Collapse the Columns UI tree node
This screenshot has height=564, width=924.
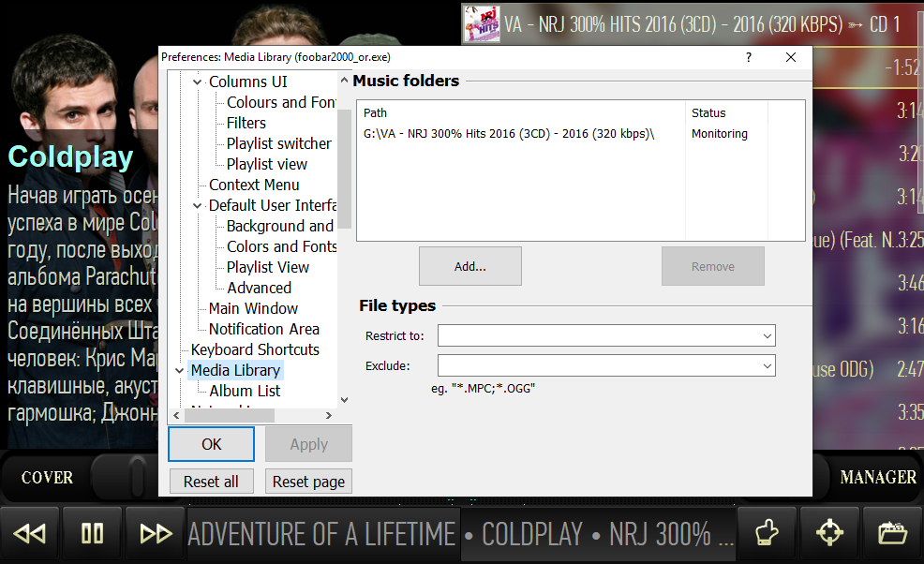198,82
